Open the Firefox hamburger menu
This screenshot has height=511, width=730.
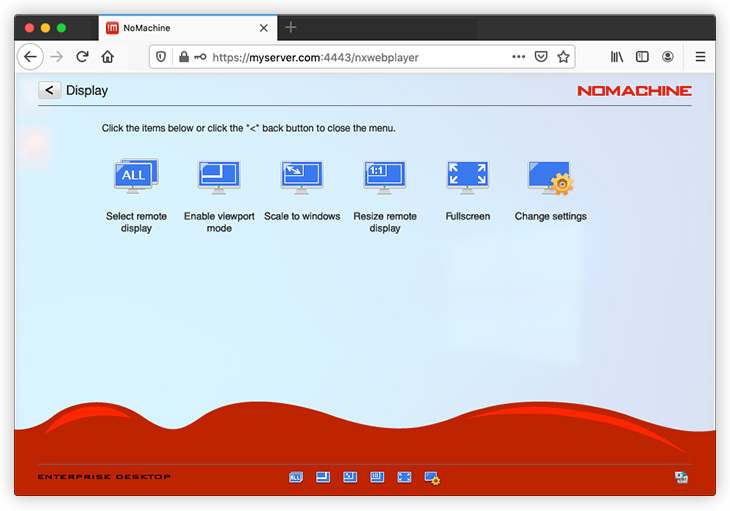pos(700,57)
